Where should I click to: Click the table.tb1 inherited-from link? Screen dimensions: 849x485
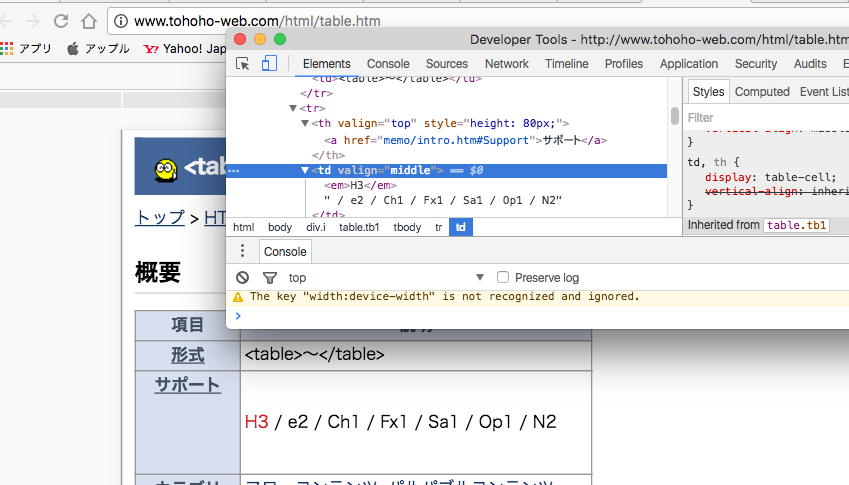tap(796, 225)
